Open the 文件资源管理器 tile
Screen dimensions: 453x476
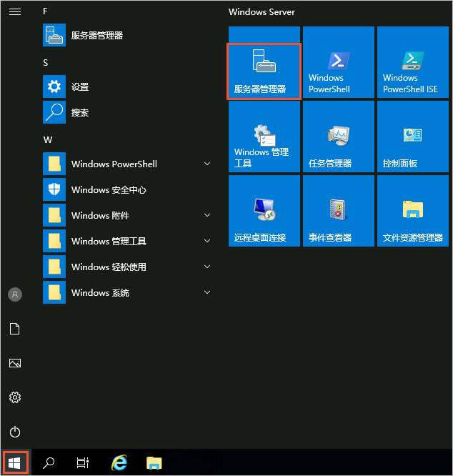point(413,211)
